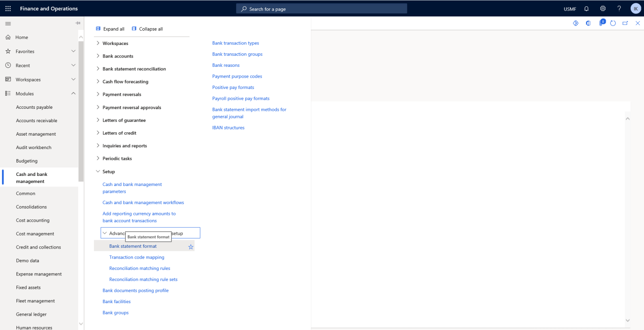Pin the navigation flyout with the pin icon

coord(77,23)
